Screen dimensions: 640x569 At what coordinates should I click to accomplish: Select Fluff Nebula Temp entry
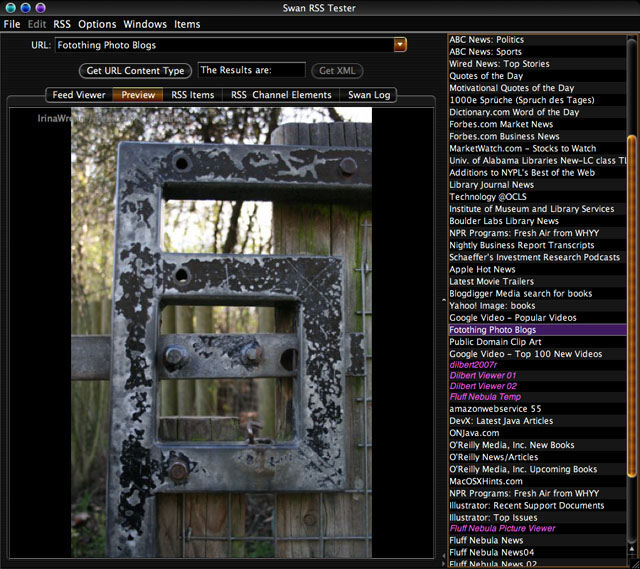(537, 397)
